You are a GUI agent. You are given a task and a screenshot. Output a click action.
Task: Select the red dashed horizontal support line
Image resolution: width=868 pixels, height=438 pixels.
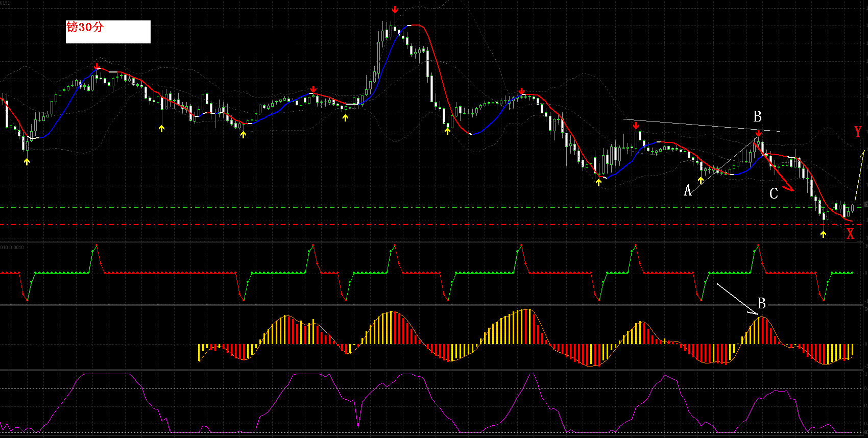click(431, 225)
